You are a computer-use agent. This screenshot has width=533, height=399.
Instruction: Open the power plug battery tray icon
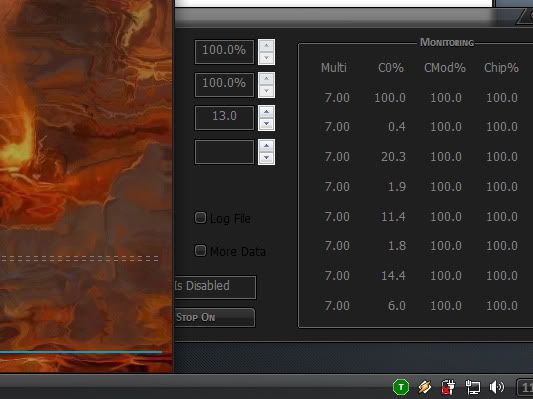pyautogui.click(x=448, y=387)
